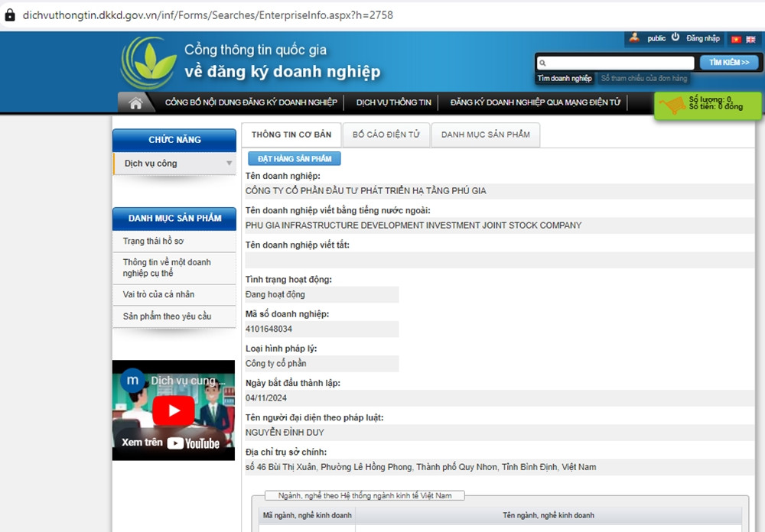765x532 pixels.
Task: Open the orange shopping cart icon
Action: [x=673, y=106]
